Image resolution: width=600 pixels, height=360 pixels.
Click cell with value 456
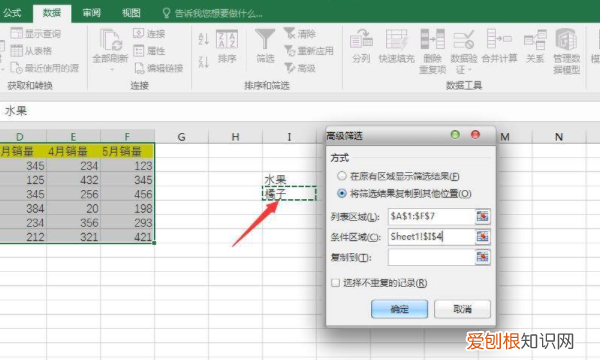click(x=127, y=194)
